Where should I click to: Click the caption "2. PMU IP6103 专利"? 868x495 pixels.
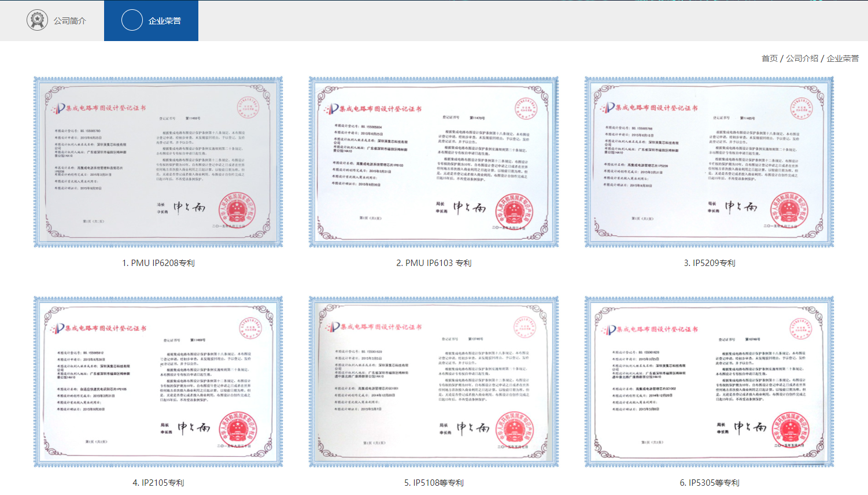coord(434,263)
